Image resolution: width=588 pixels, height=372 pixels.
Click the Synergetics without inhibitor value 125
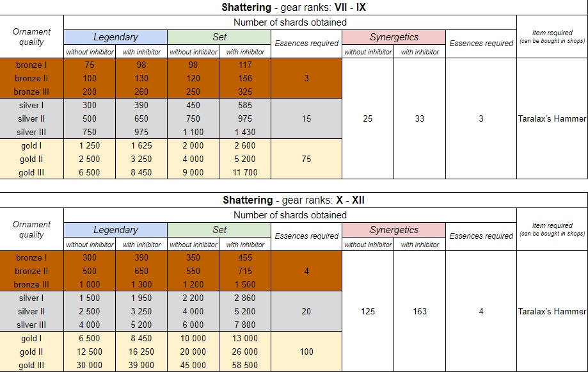(368, 312)
